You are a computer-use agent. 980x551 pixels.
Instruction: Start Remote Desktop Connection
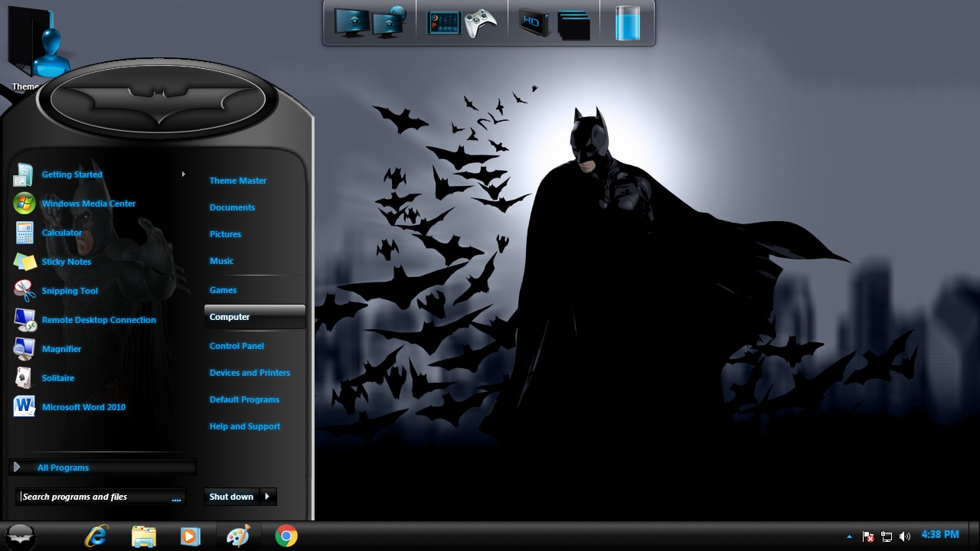click(100, 320)
